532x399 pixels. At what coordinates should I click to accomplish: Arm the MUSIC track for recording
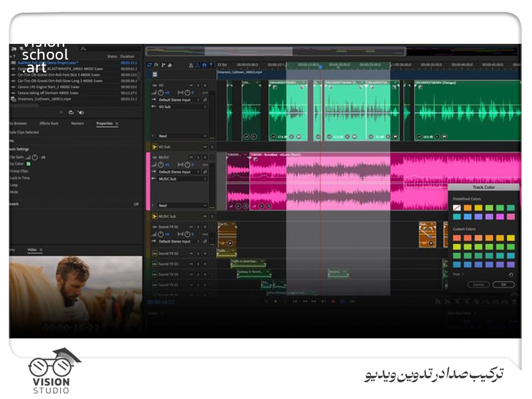pos(205,158)
